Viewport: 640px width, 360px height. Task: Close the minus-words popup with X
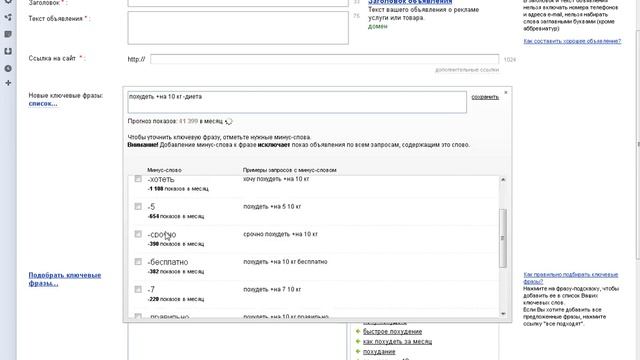506,93
